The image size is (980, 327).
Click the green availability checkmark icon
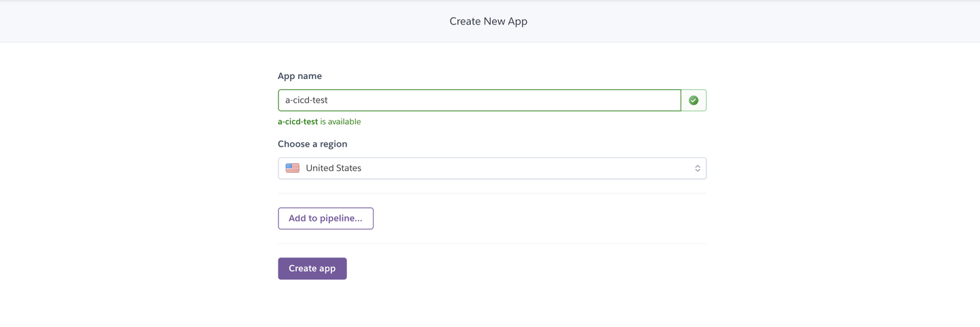(x=693, y=100)
